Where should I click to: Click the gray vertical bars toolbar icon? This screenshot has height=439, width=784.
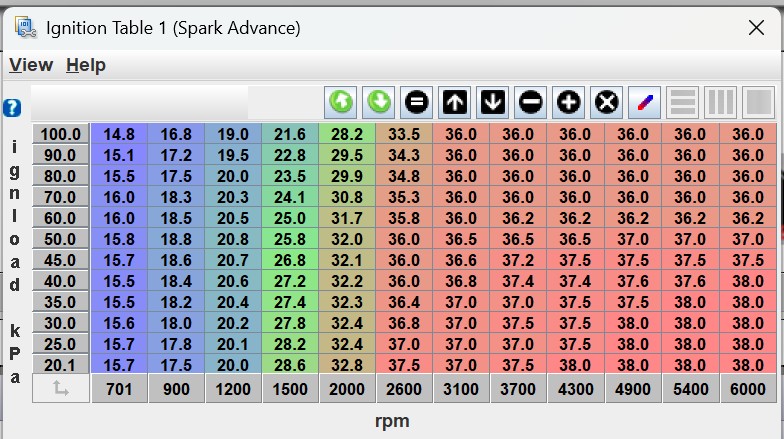click(720, 102)
